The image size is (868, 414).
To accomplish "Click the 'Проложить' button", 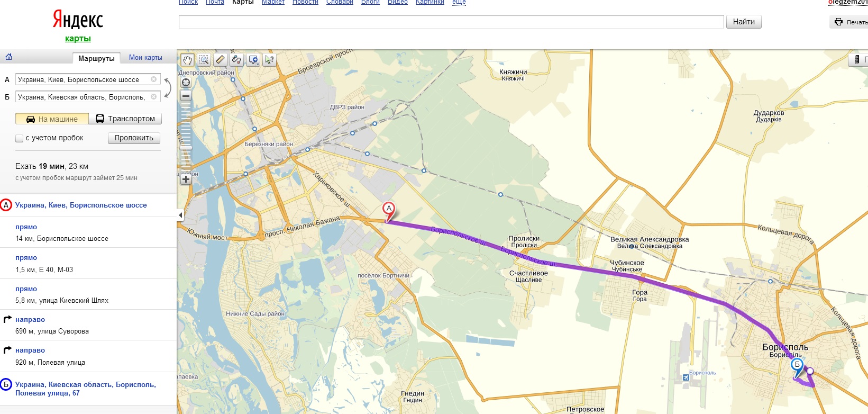I will point(134,138).
